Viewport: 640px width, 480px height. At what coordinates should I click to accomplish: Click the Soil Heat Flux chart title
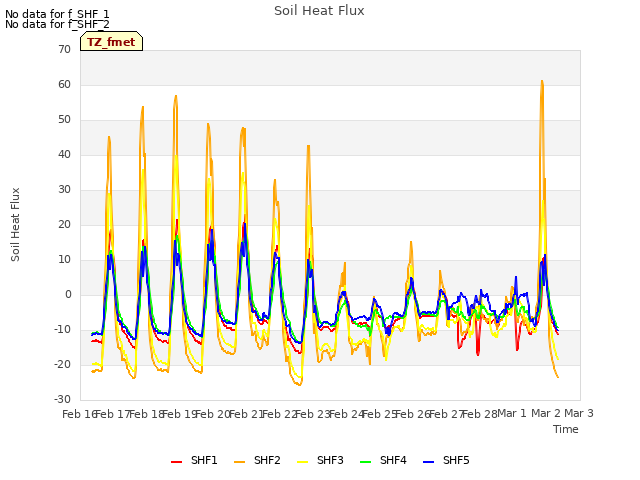[x=319, y=11]
